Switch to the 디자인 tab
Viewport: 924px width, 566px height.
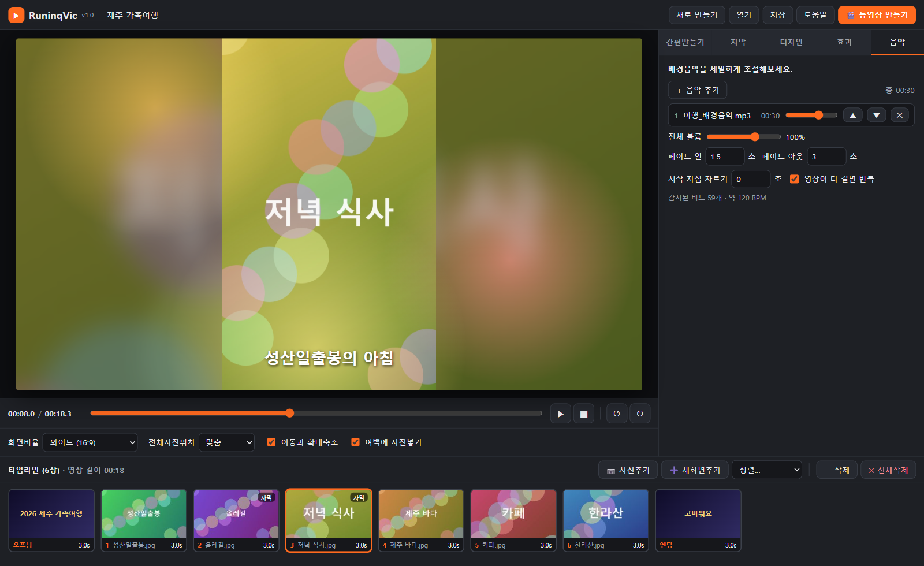click(791, 42)
